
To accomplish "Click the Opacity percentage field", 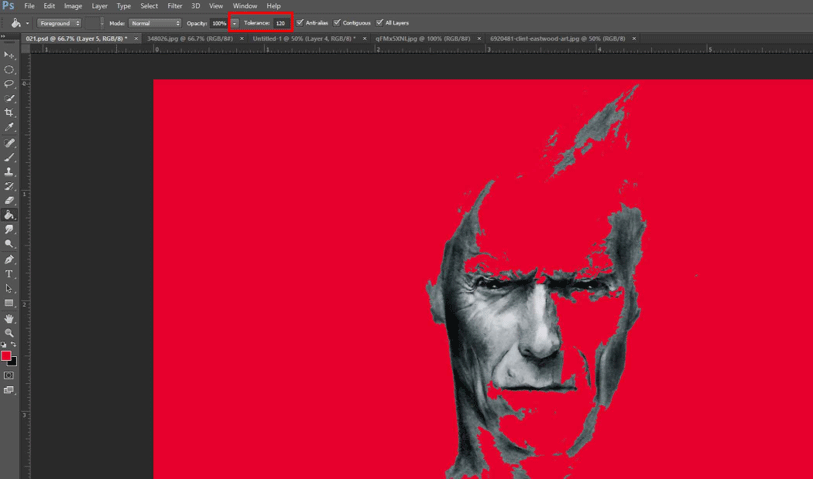I will pos(219,23).
